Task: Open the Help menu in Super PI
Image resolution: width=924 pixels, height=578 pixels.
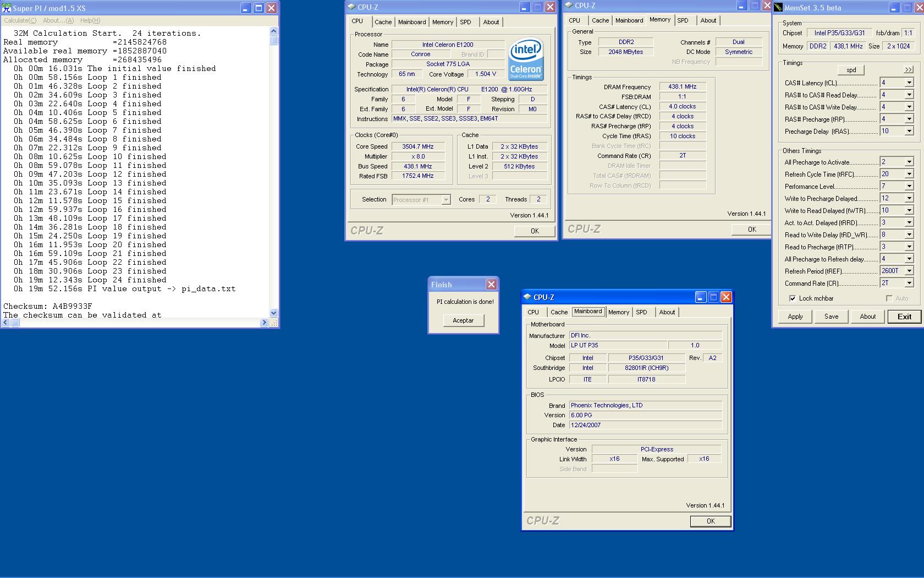Action: click(x=90, y=20)
